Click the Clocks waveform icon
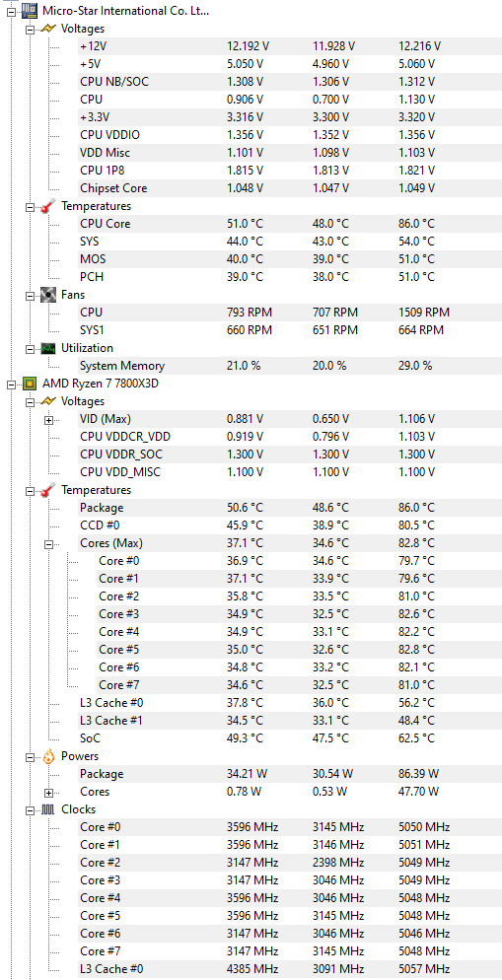 point(48,809)
